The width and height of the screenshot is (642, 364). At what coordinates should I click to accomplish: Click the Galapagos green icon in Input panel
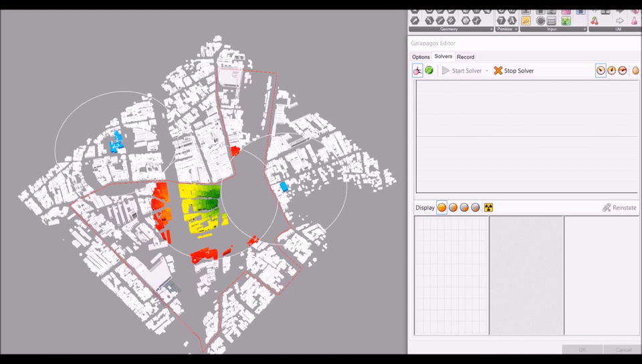click(566, 21)
